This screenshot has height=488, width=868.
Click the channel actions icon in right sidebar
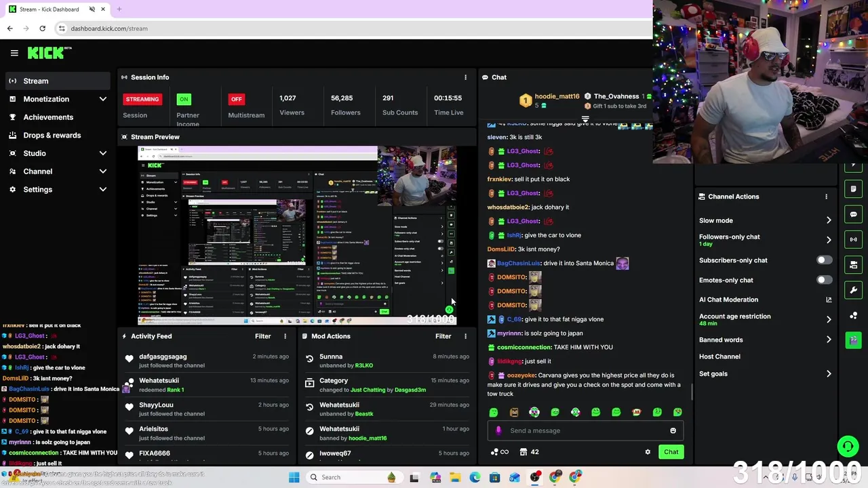pos(853,264)
